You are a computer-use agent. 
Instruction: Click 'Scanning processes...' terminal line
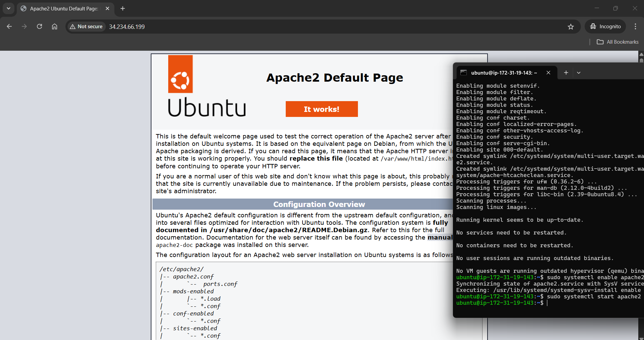pos(491,201)
